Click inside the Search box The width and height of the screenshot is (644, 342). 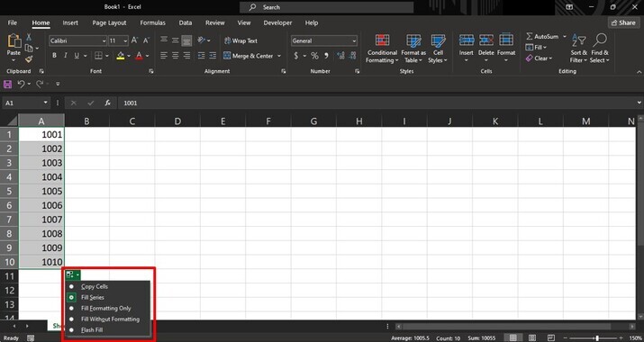pyautogui.click(x=327, y=7)
